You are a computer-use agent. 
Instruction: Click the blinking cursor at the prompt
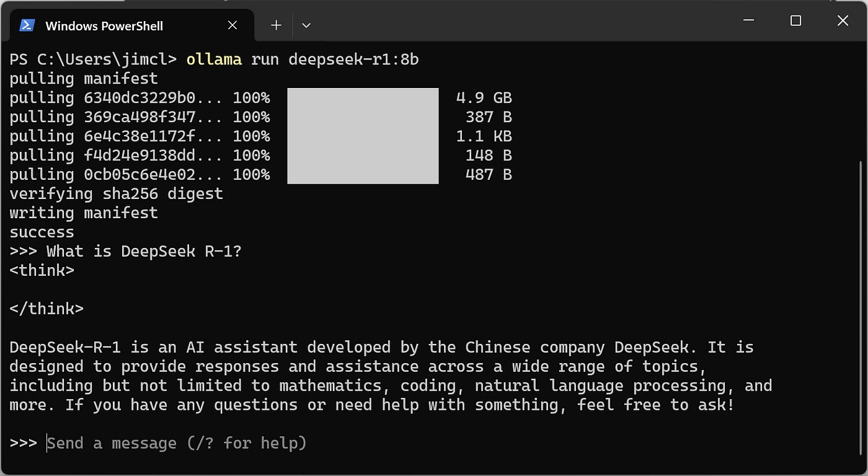coord(47,443)
